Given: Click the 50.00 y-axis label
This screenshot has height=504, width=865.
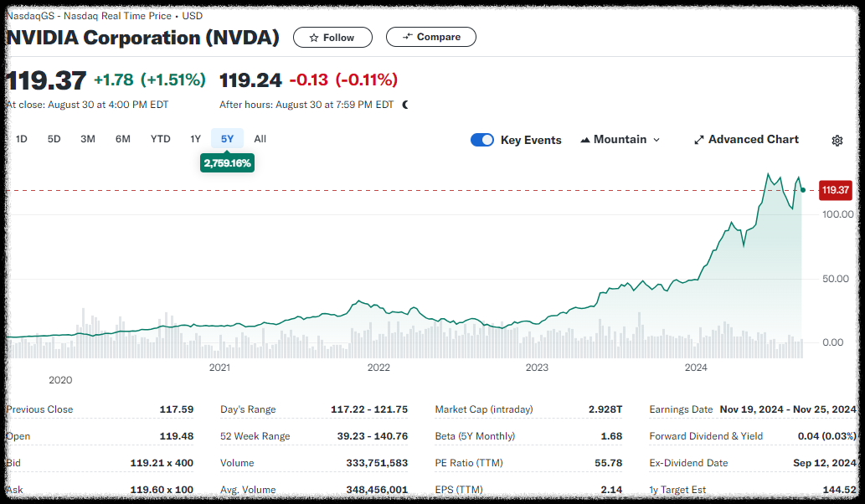Looking at the screenshot, I should (835, 279).
